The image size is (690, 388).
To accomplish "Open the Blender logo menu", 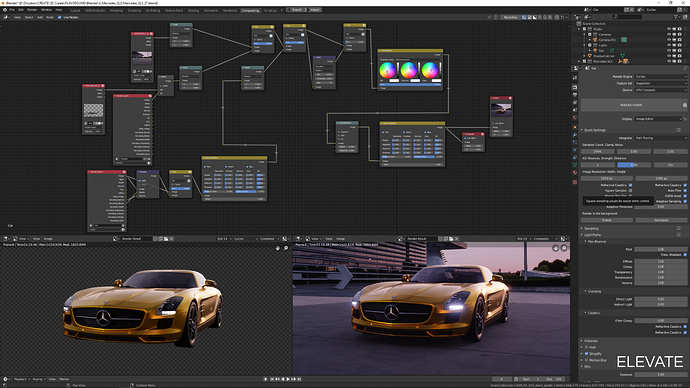I will tap(5, 10).
